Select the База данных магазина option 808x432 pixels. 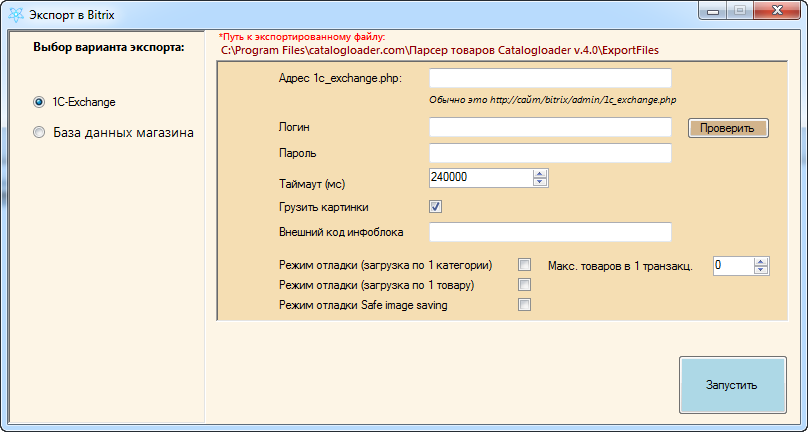[39, 131]
